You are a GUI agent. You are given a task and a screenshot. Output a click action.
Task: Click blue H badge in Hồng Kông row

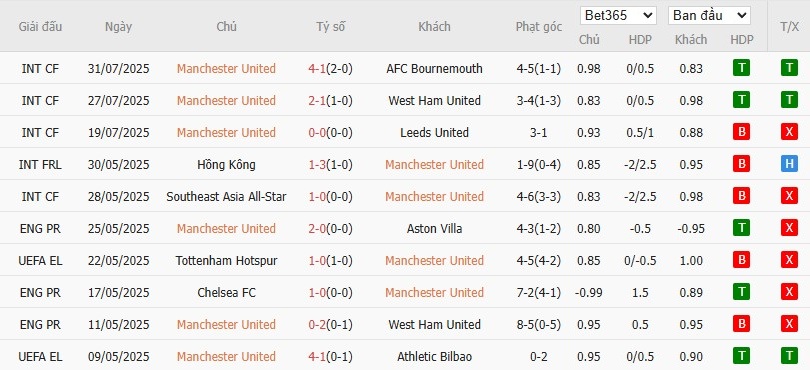[x=789, y=164]
